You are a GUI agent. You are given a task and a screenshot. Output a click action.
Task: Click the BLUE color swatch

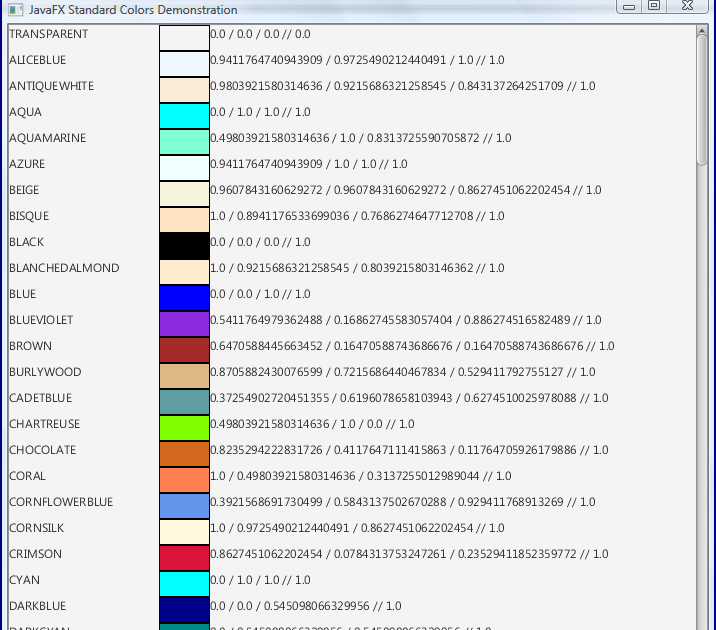click(184, 298)
